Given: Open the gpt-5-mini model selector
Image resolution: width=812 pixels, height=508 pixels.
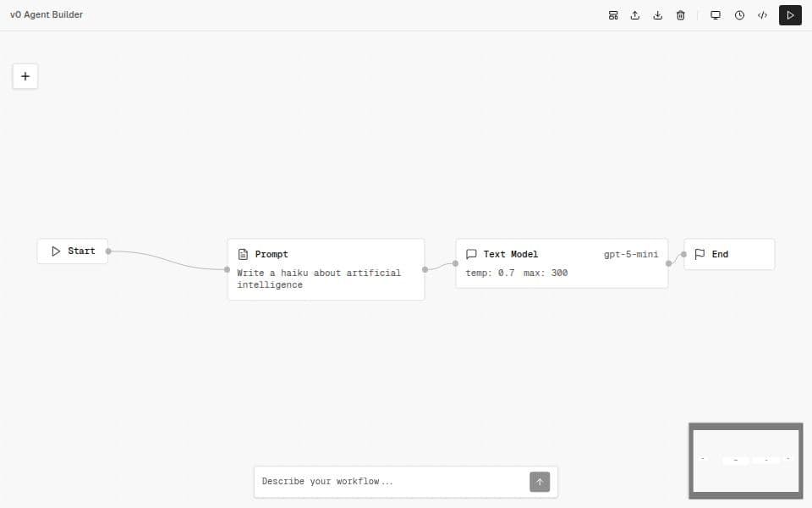Looking at the screenshot, I should point(631,254).
